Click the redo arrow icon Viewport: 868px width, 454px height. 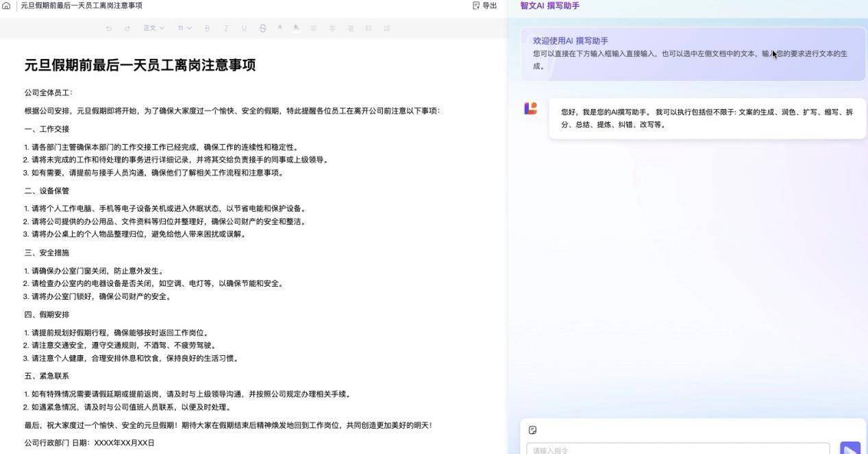pos(127,28)
